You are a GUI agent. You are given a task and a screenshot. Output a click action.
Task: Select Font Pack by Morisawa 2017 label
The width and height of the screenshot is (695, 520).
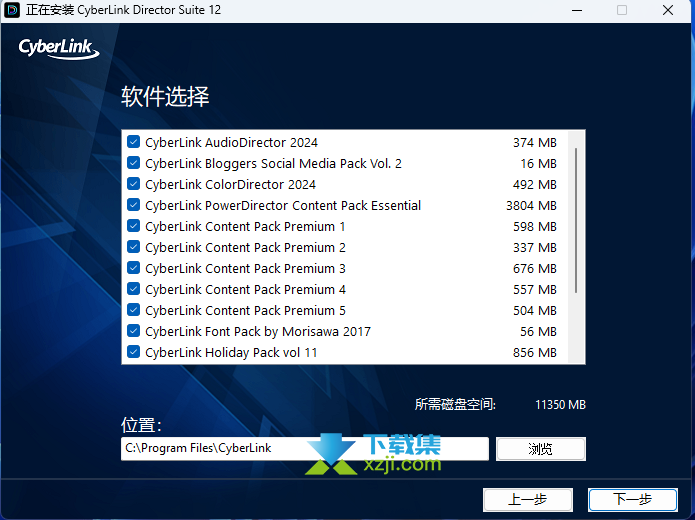pos(258,332)
